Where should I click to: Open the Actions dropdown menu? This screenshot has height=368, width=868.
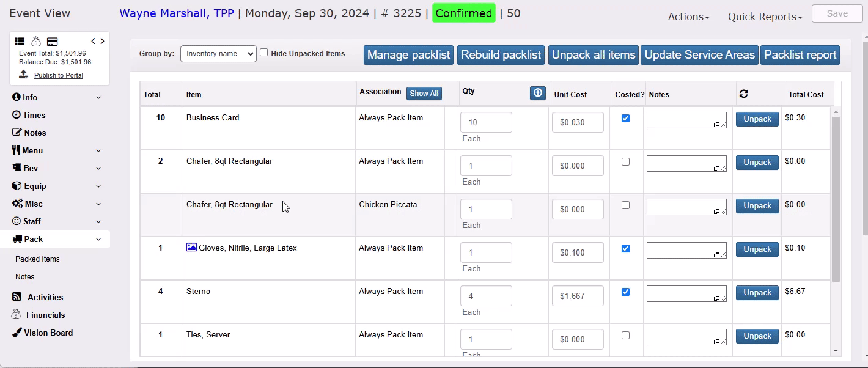click(x=688, y=17)
